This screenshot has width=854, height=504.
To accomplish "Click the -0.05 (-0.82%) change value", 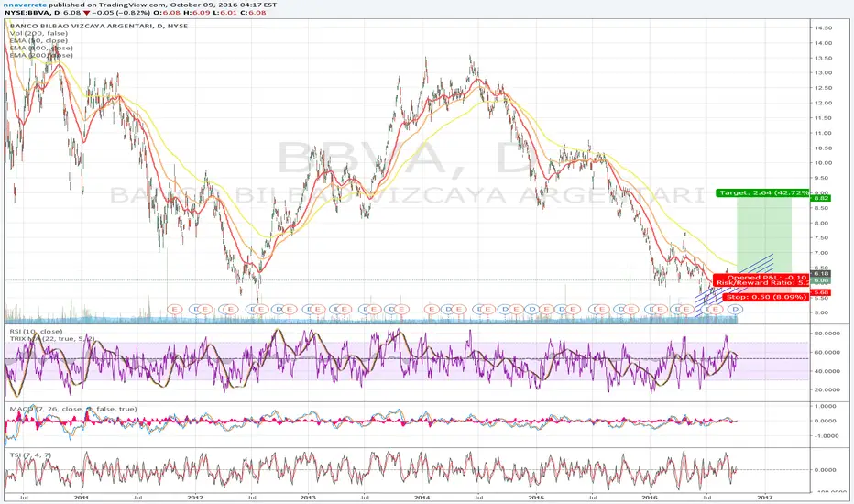I will [123, 12].
